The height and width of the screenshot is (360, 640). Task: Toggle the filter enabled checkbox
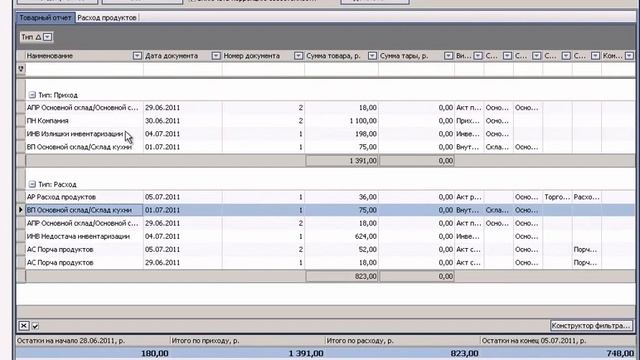pos(36,326)
